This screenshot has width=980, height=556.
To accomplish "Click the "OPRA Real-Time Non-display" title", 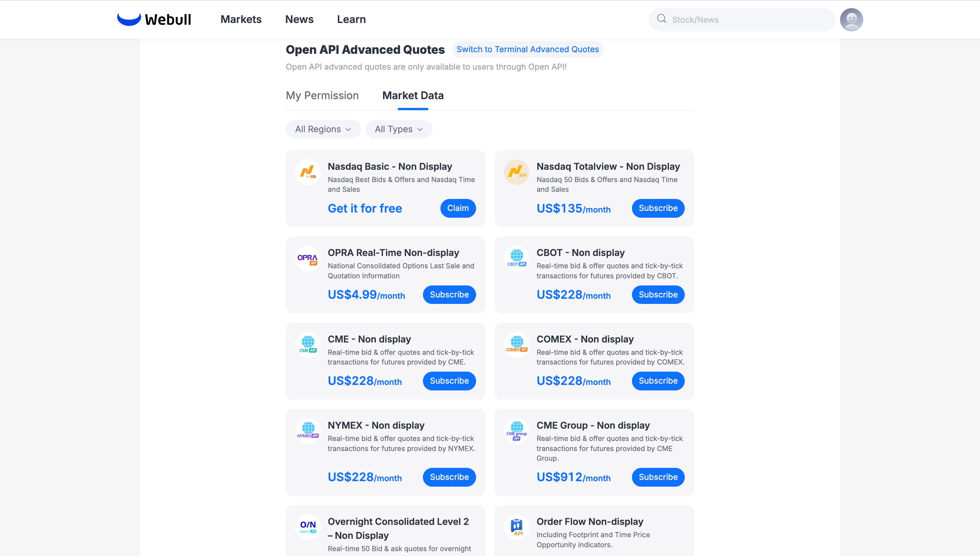I will 393,253.
